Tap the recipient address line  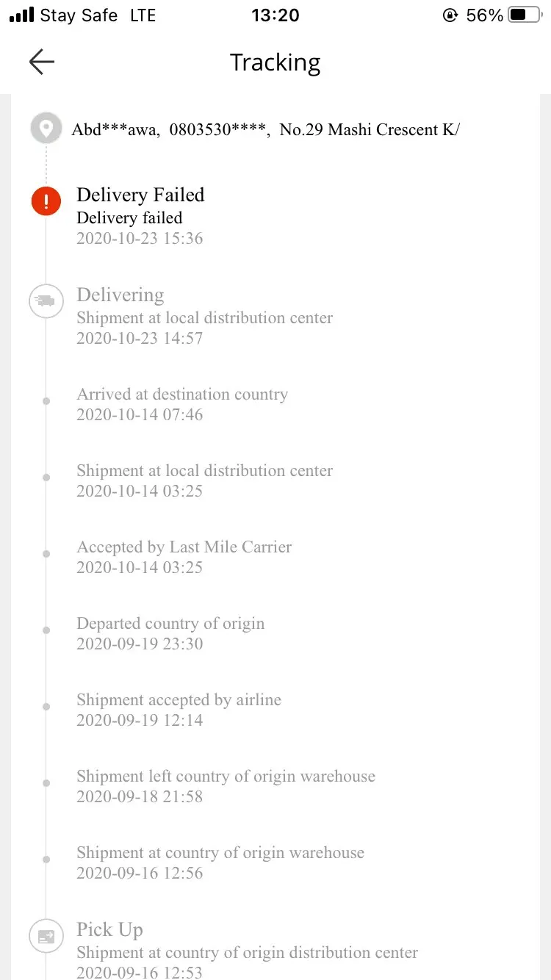[x=264, y=130]
